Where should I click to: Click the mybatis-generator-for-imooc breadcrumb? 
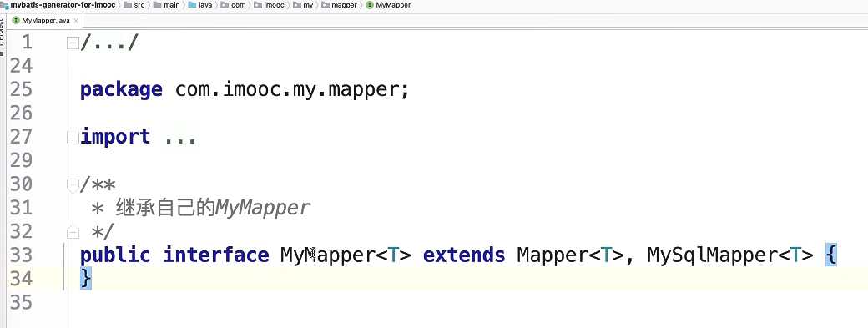click(x=58, y=4)
